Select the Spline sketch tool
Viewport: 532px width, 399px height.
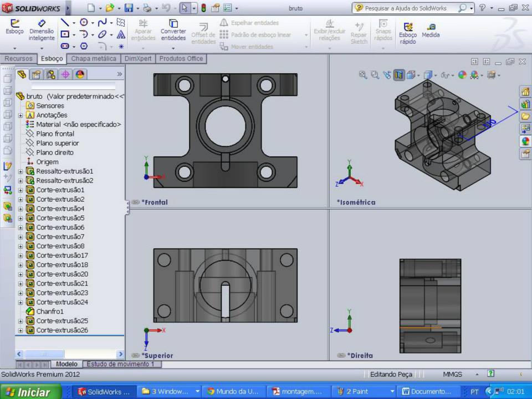point(102,23)
